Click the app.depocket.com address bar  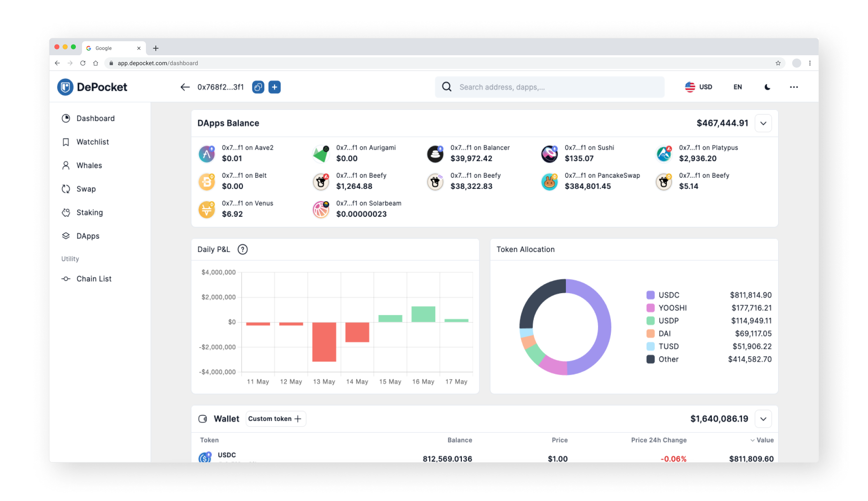445,63
